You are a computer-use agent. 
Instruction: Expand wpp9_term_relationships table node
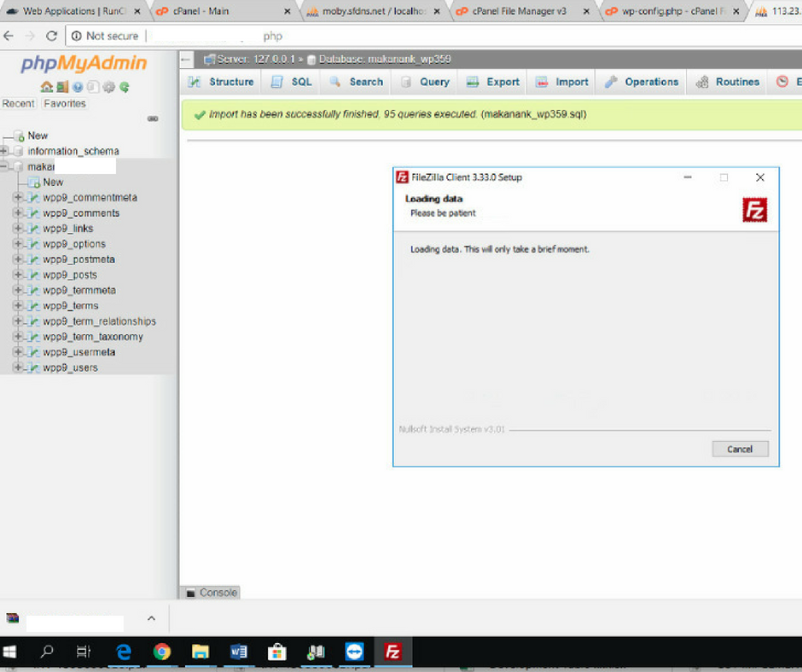pos(18,322)
